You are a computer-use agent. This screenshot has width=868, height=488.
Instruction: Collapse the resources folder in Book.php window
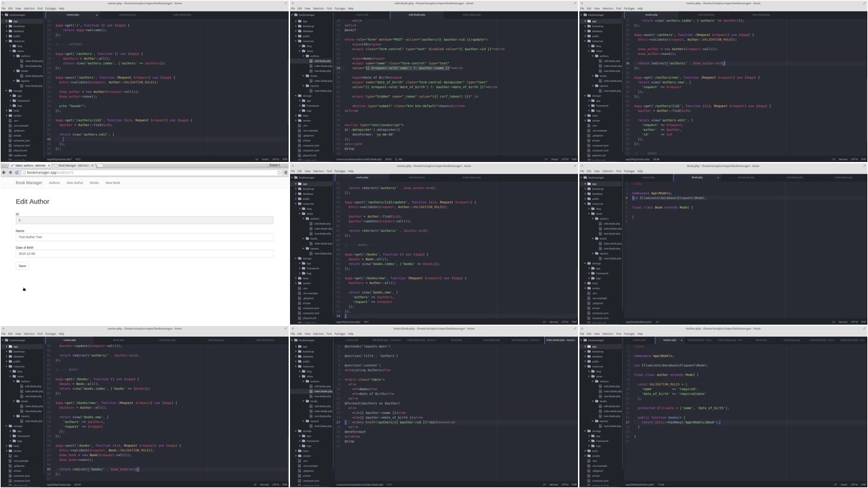pyautogui.click(x=594, y=204)
